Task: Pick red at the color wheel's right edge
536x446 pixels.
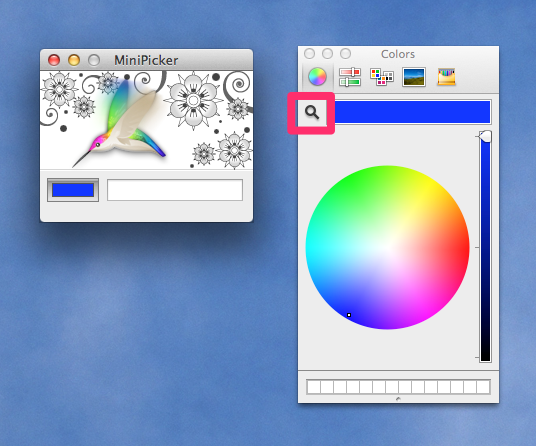Action: click(x=465, y=247)
